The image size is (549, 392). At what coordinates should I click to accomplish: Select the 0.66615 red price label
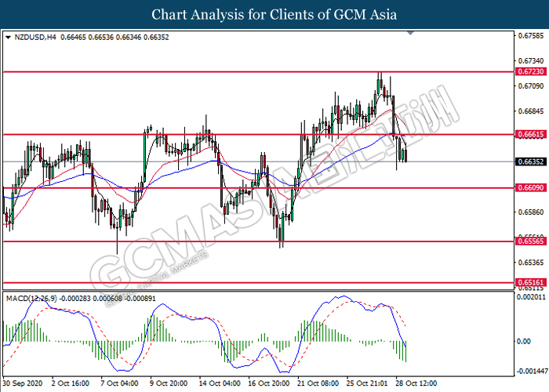531,134
